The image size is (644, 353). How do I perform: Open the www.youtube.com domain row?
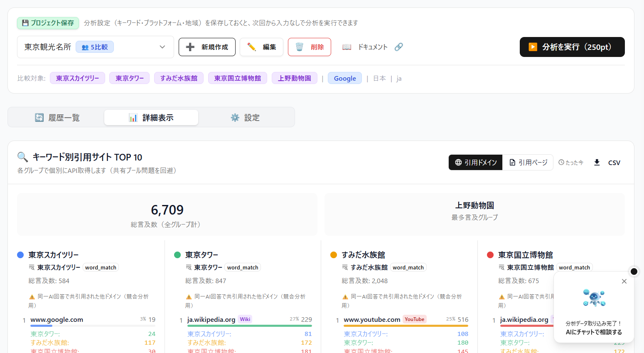point(372,319)
